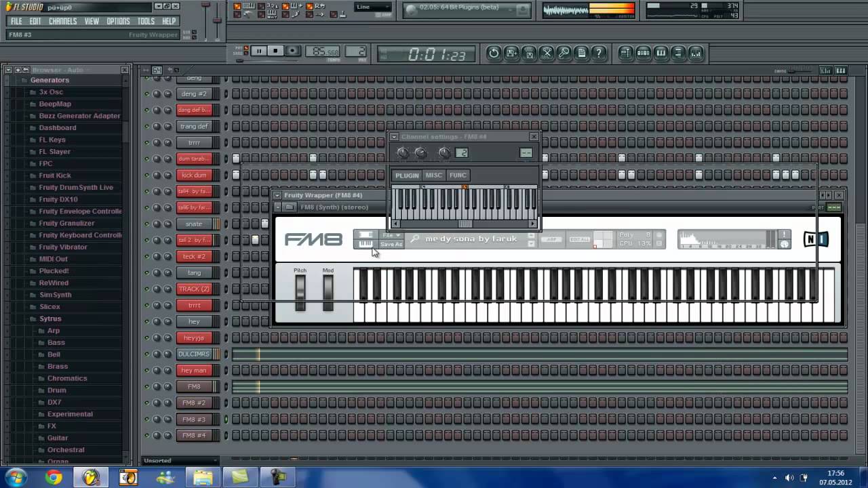This screenshot has width=868, height=488.
Task: Open File Explorer from taskbar
Action: (x=202, y=478)
